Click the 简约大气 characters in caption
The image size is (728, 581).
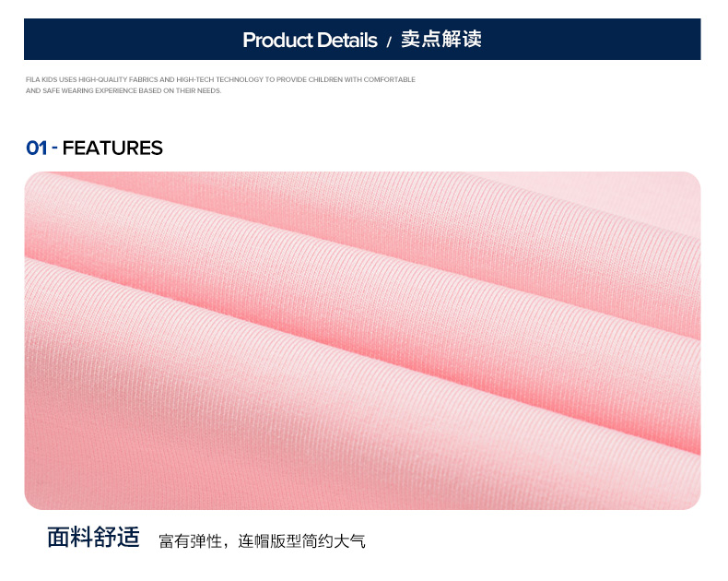point(334,541)
